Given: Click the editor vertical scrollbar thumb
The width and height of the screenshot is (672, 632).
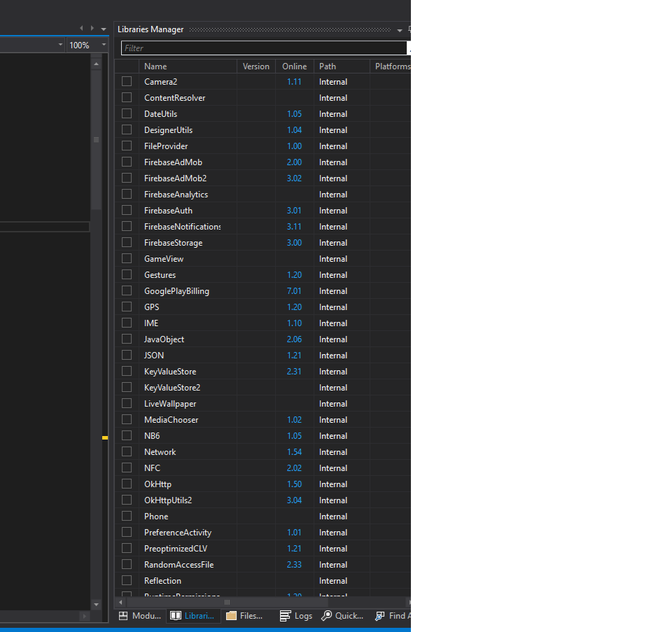Looking at the screenshot, I should 97,140.
